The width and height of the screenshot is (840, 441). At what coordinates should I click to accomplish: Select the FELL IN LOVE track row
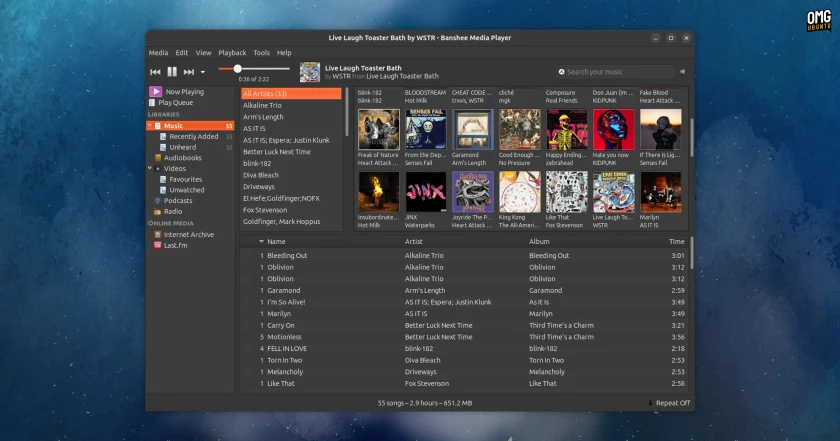click(x=464, y=348)
